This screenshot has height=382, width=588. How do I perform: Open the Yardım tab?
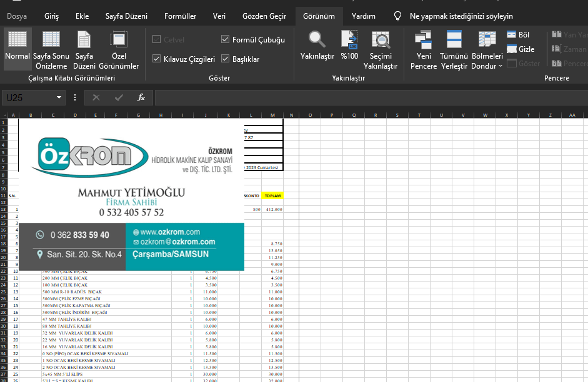(364, 16)
